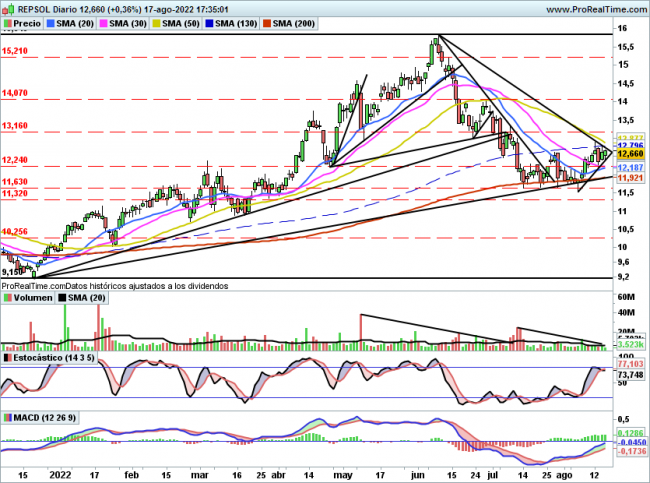
Task: Select the SMA (20) price legend label
Action: click(x=76, y=23)
